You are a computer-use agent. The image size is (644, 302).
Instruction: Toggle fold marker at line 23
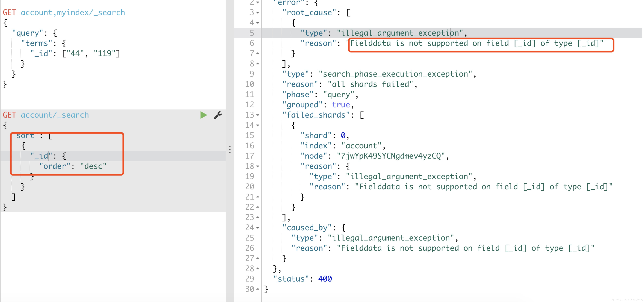coord(258,217)
